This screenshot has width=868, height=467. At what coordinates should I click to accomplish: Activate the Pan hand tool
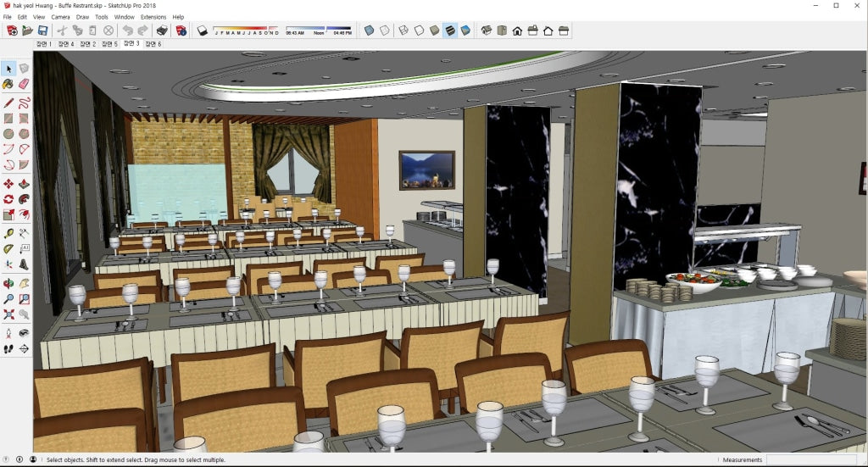(x=24, y=284)
